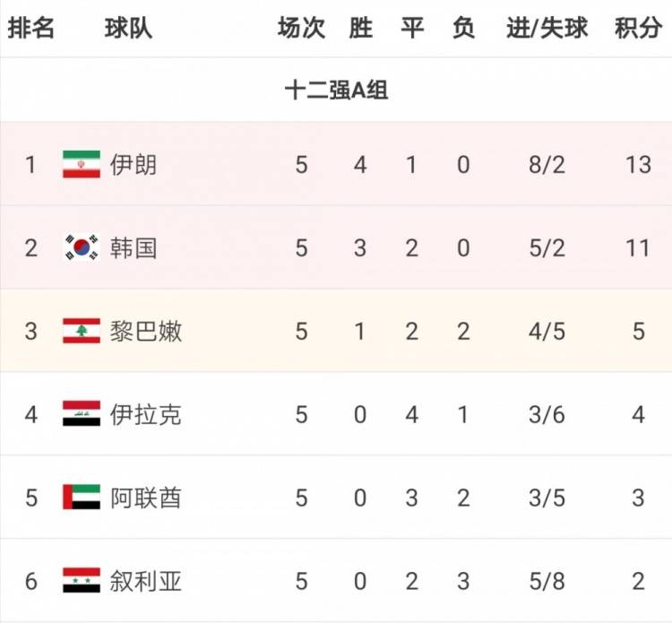Image resolution: width=672 pixels, height=623 pixels.
Task: Click Iran's 13 points value
Action: [x=638, y=165]
